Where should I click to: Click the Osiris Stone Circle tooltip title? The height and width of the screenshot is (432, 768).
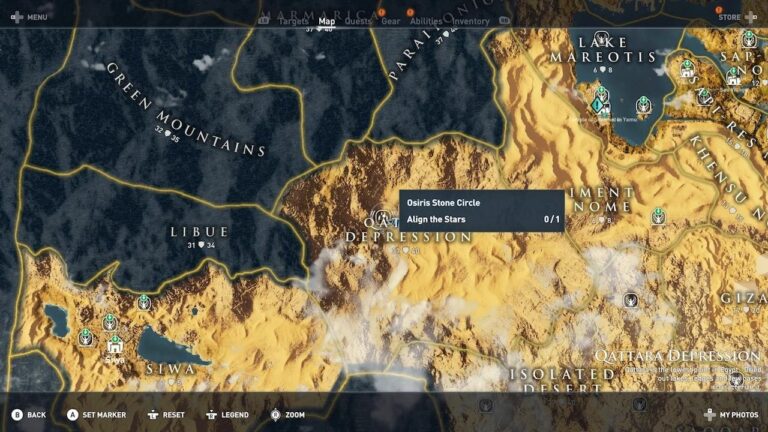(443, 203)
